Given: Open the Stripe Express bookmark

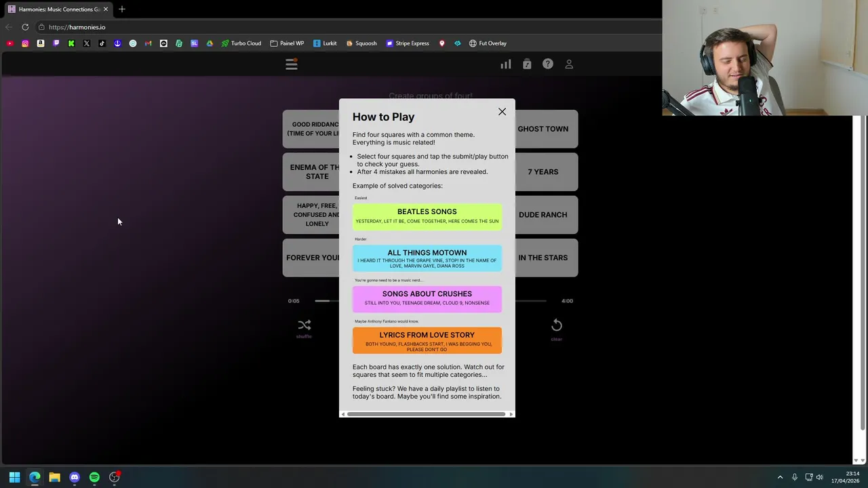Looking at the screenshot, I should (408, 43).
